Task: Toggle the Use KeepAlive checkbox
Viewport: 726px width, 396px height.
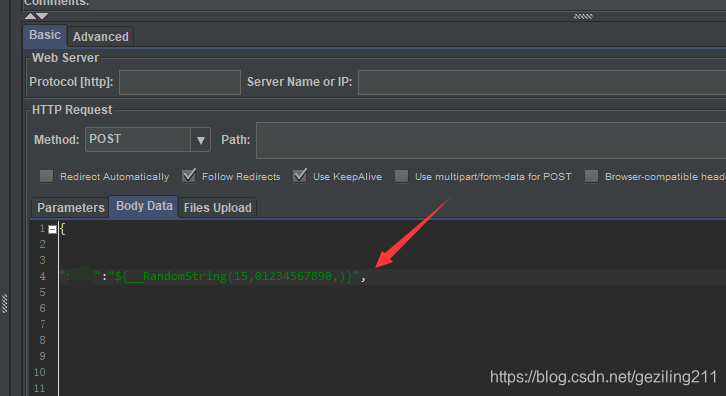Action: (x=300, y=176)
